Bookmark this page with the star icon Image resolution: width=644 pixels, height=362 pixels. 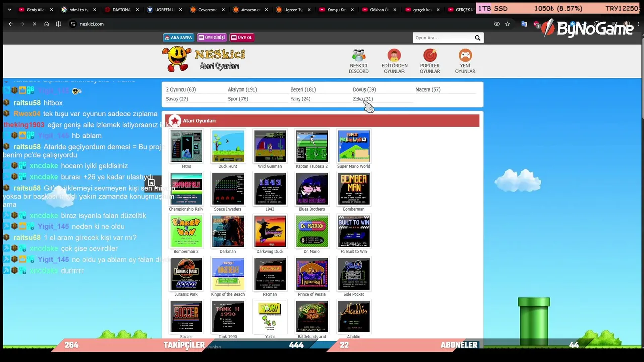pyautogui.click(x=507, y=24)
